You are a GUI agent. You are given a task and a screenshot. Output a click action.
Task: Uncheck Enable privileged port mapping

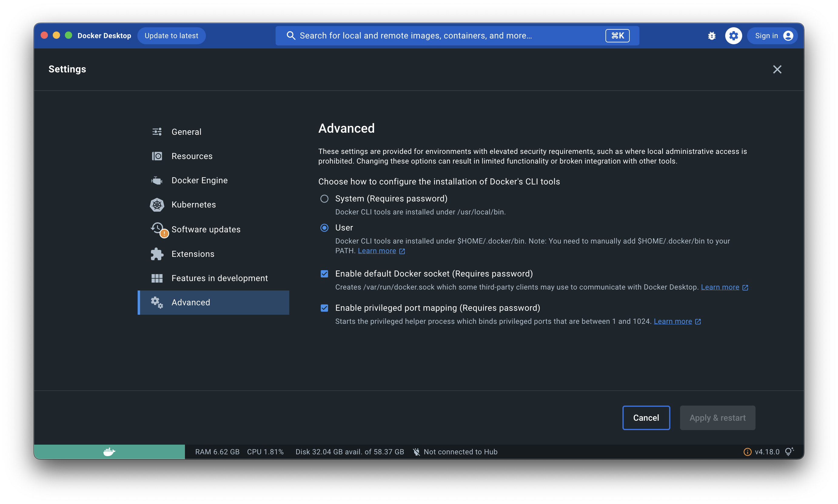pos(324,308)
